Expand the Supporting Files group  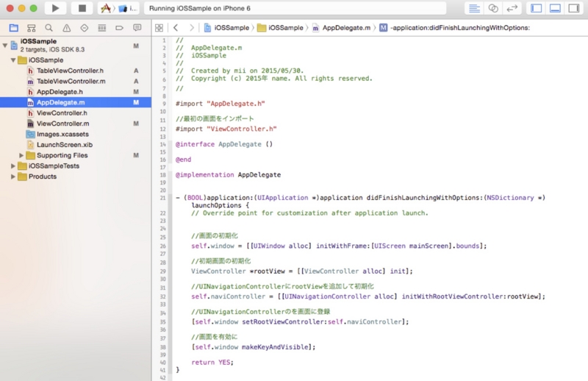[21, 155]
